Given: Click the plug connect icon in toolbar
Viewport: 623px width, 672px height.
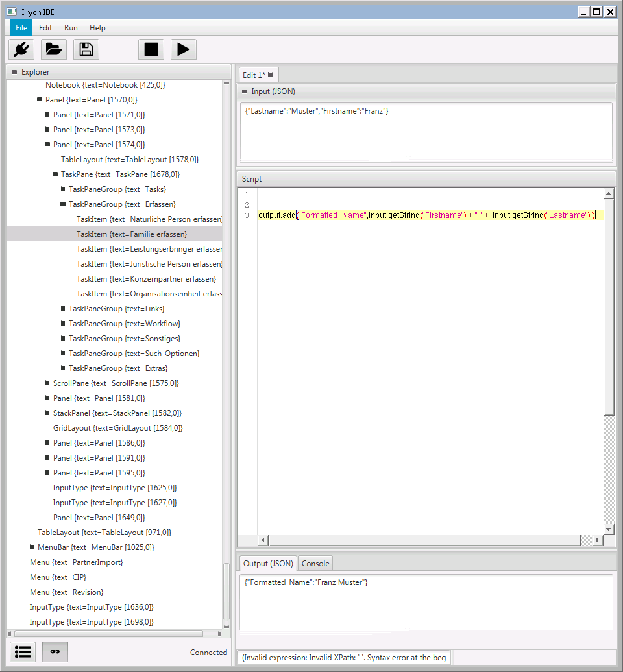Looking at the screenshot, I should tap(21, 49).
